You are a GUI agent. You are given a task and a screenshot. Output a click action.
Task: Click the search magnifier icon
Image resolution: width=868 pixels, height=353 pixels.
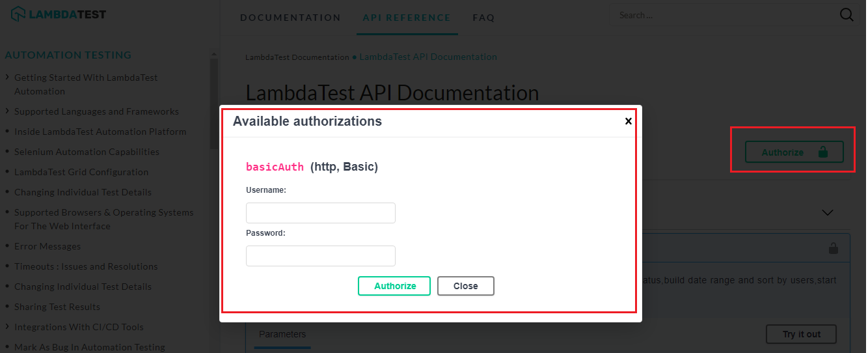tap(847, 15)
